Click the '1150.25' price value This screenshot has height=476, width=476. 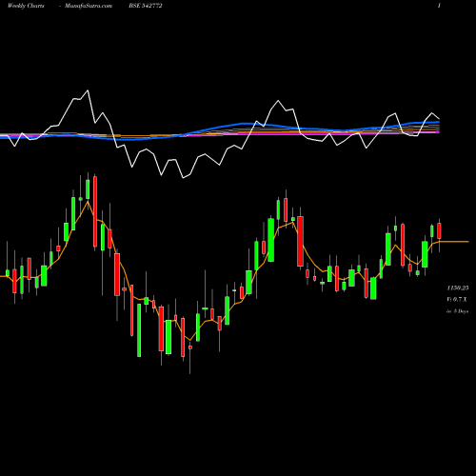(458, 288)
